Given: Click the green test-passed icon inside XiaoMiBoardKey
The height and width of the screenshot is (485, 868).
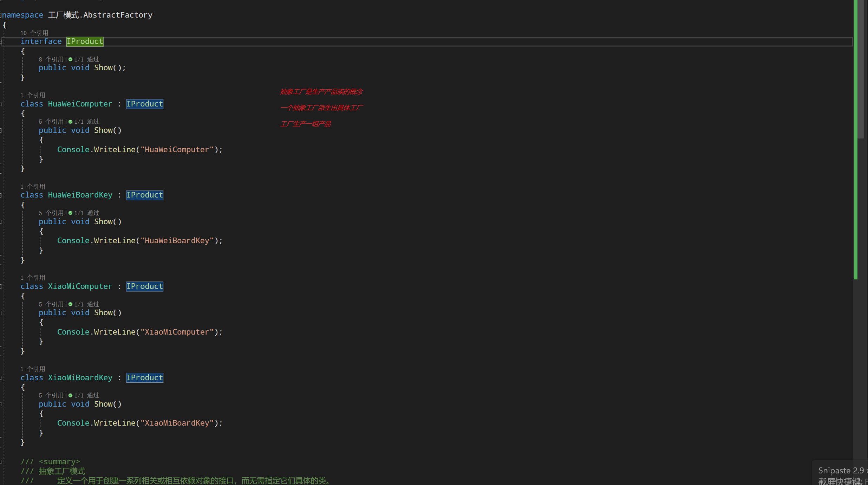Looking at the screenshot, I should pos(71,395).
